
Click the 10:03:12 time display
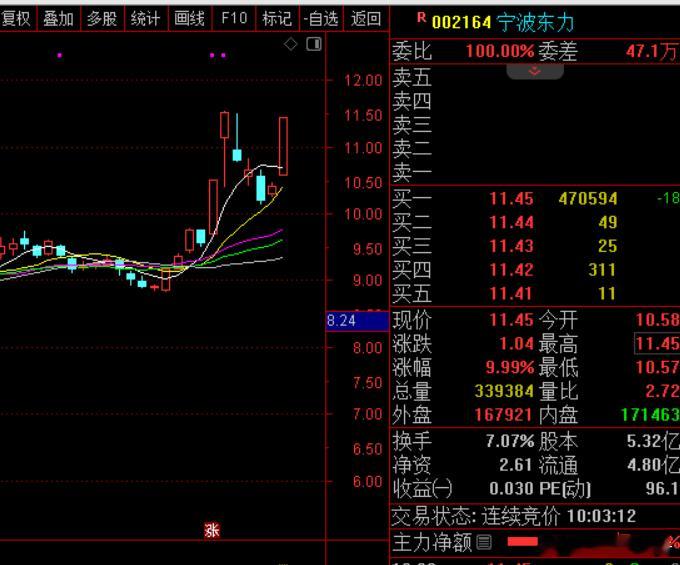coord(602,516)
